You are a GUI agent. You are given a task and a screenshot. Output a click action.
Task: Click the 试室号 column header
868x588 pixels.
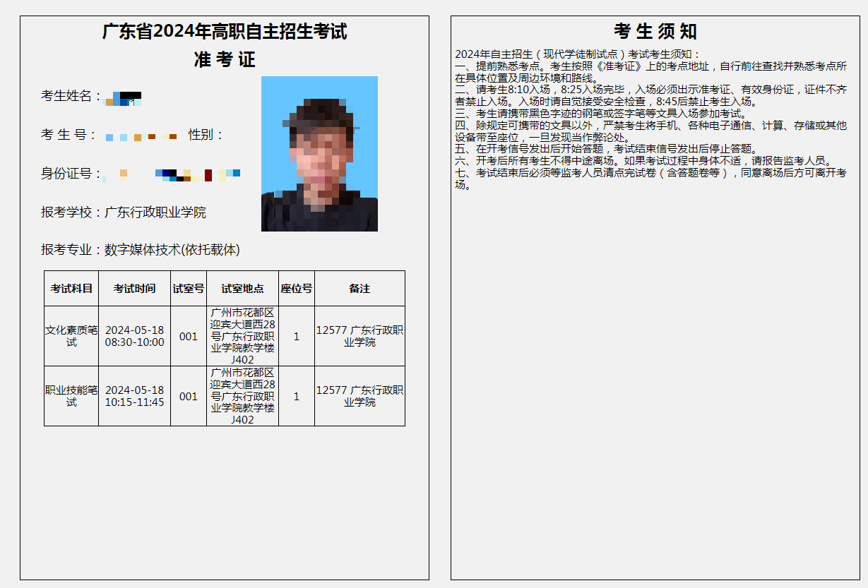pos(189,289)
